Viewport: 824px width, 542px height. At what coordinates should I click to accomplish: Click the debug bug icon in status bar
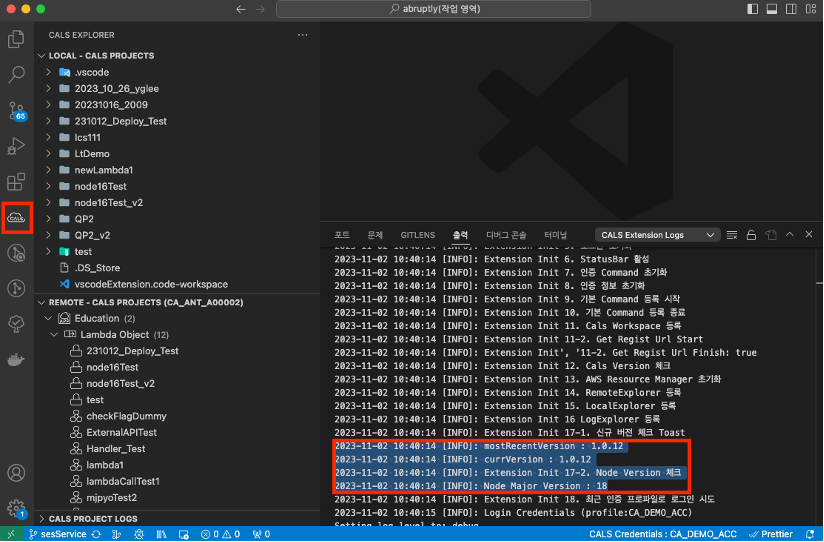(139, 534)
